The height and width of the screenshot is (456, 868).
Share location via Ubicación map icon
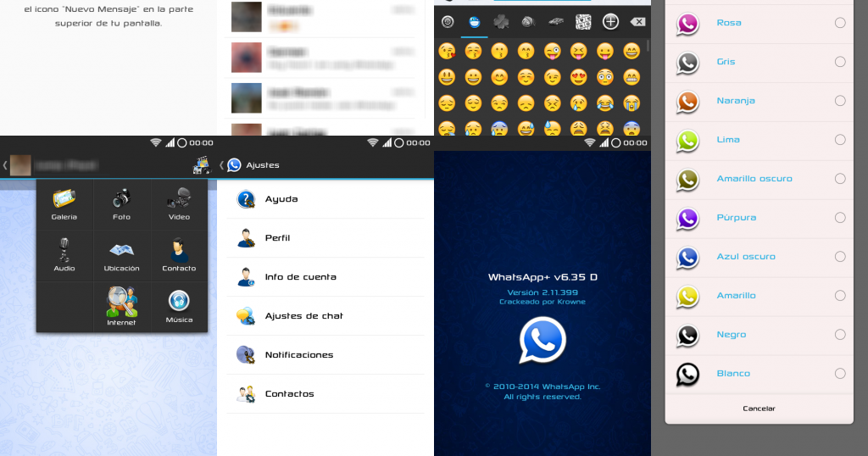[x=122, y=255]
